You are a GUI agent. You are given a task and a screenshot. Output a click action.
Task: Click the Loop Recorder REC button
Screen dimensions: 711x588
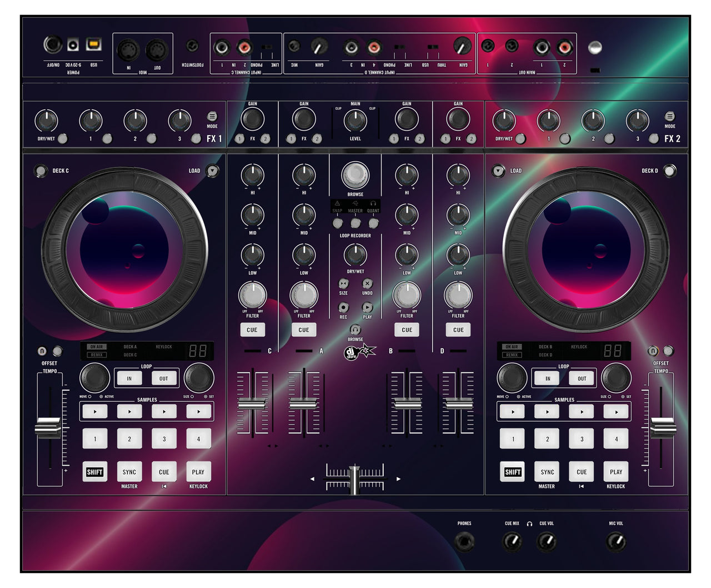343,307
